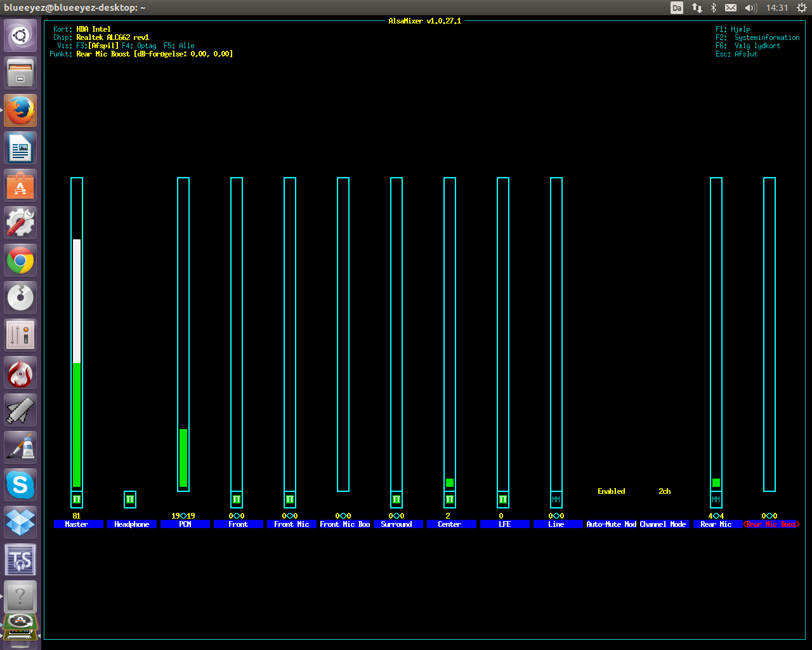Select the PCM channel label

185,524
